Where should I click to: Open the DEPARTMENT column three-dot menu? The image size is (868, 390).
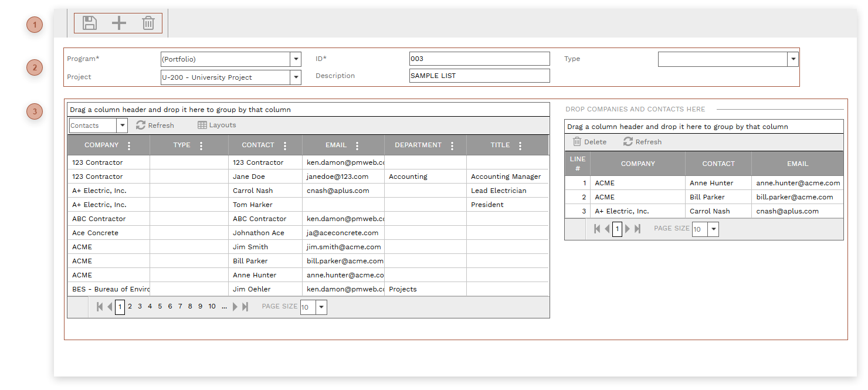pyautogui.click(x=452, y=145)
